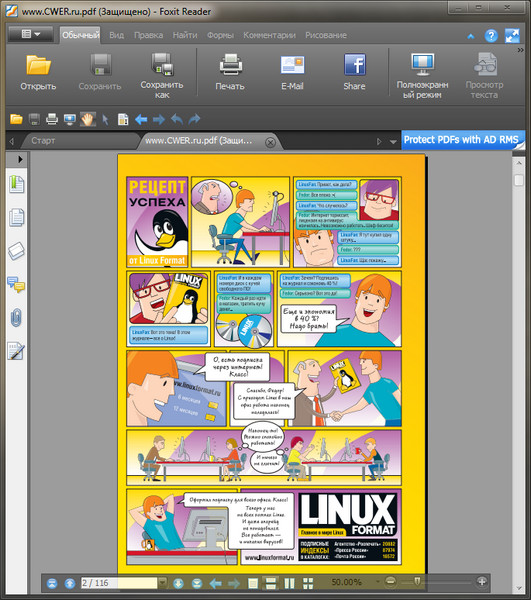This screenshot has height=600, width=531.
Task: Open Help with the question mark icon
Action: tap(491, 36)
